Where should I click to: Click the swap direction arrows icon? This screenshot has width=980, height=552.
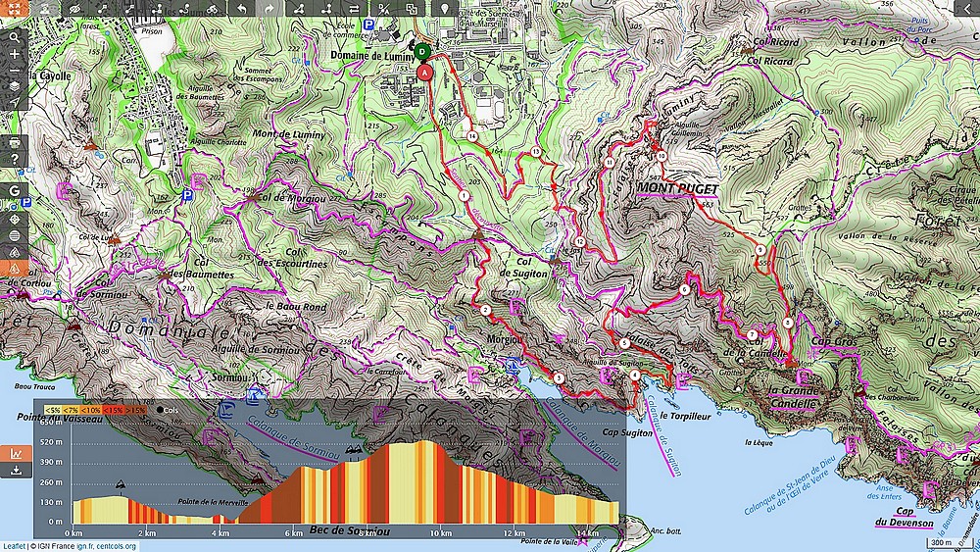click(x=354, y=8)
